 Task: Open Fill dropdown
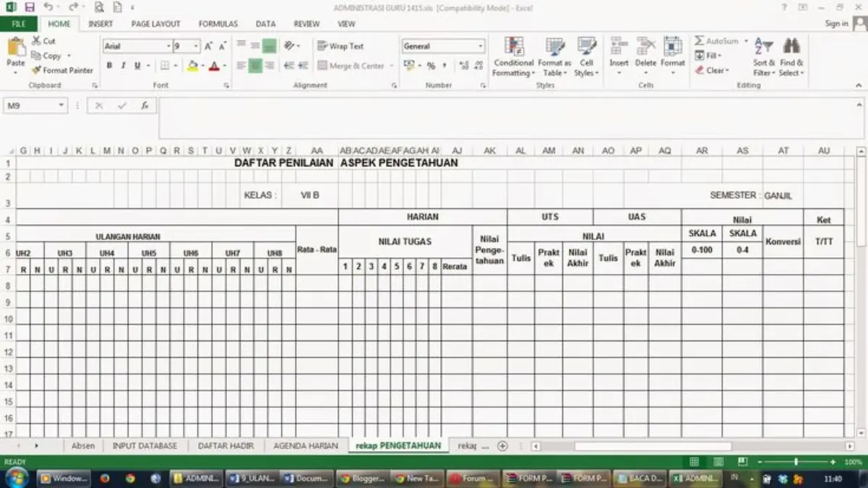(x=708, y=56)
